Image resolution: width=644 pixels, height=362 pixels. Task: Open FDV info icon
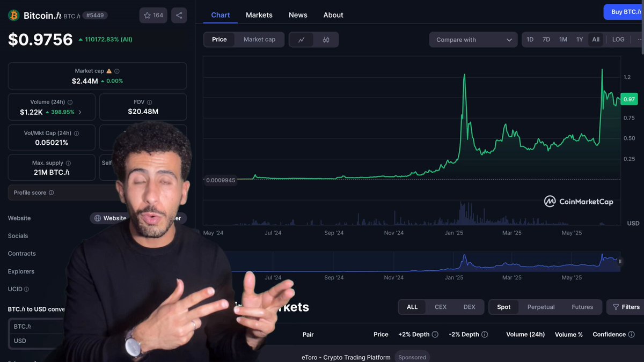click(149, 102)
